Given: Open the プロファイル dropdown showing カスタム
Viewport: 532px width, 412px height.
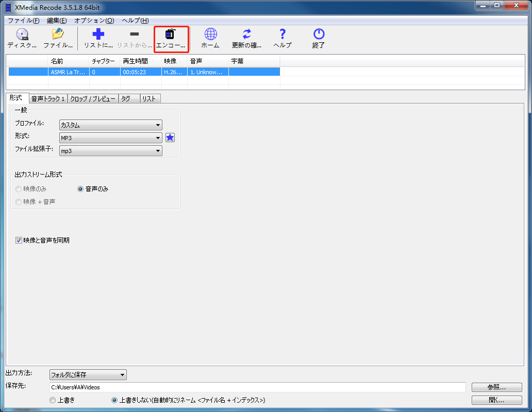Looking at the screenshot, I should [x=111, y=125].
